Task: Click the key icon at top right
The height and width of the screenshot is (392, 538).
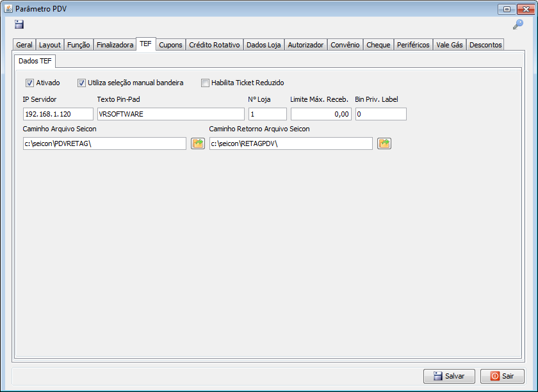Action: click(x=518, y=24)
